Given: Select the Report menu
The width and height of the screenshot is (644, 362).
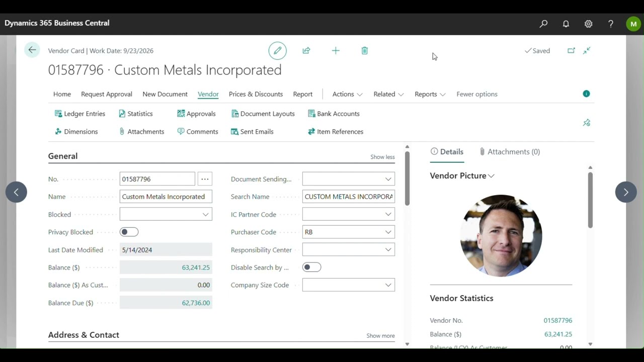Looking at the screenshot, I should pos(303,94).
